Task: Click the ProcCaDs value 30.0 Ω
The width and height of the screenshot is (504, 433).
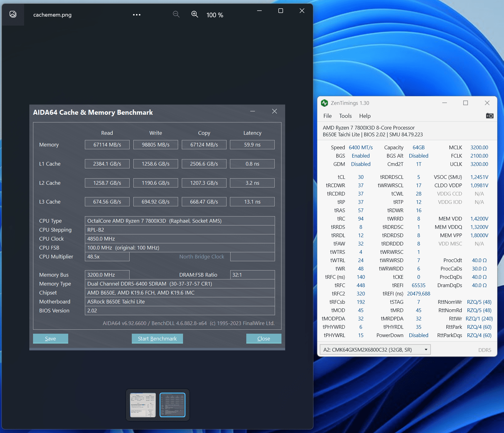Action: [x=479, y=269]
